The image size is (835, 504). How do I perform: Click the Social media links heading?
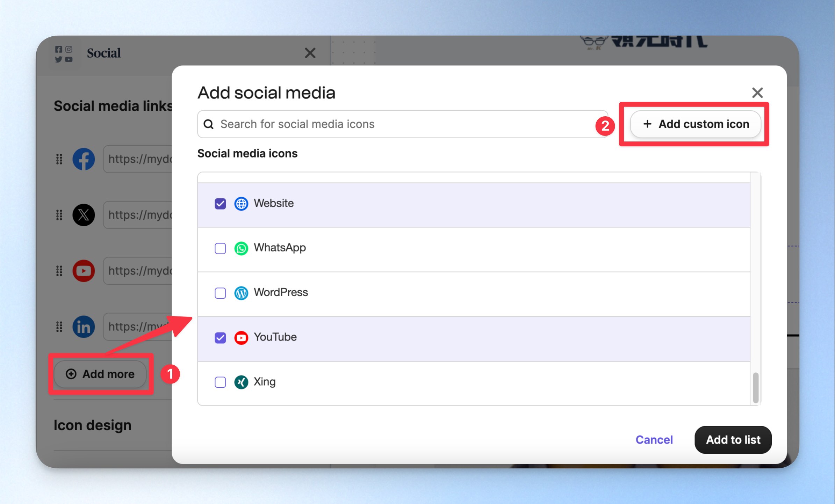click(x=113, y=106)
